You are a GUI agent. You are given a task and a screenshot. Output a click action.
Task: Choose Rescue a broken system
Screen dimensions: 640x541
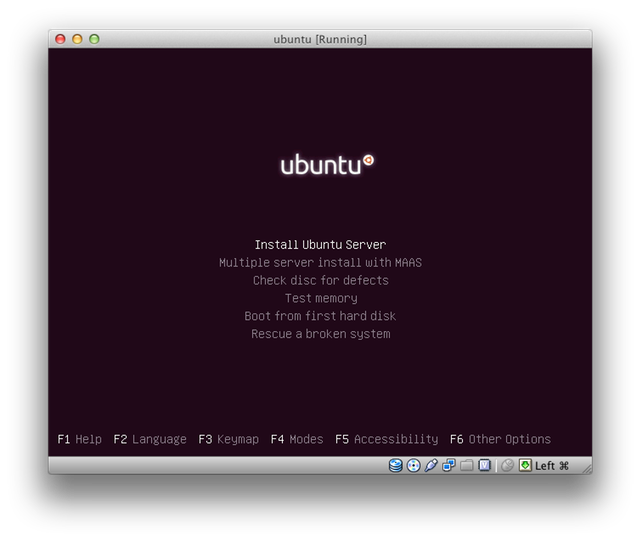click(x=320, y=334)
